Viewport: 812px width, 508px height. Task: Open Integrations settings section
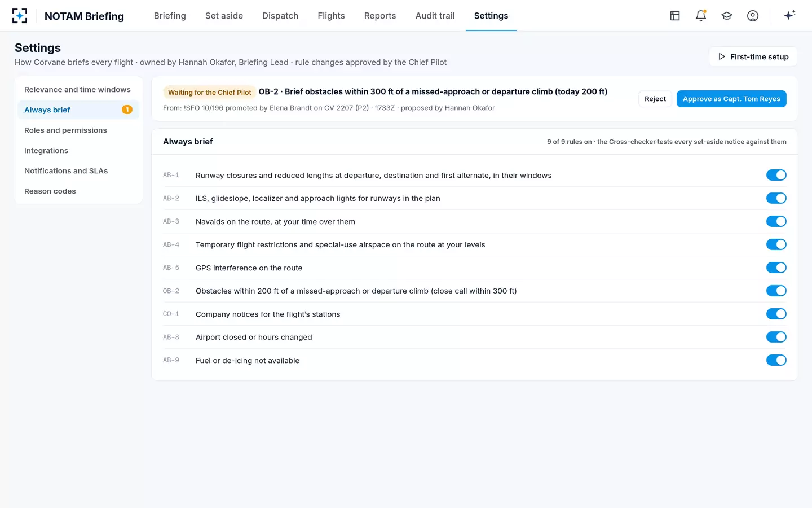[78, 151]
